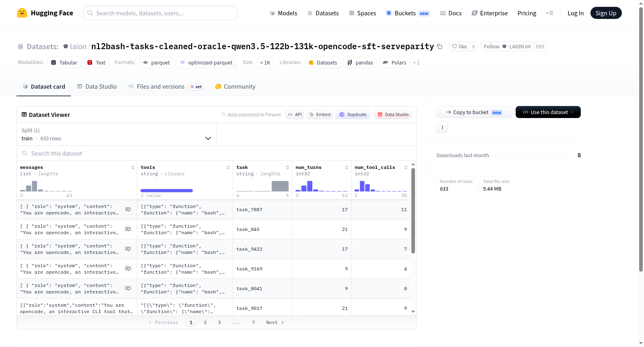Click the laion organization avatar icon
The image size is (644, 347).
tap(66, 46)
